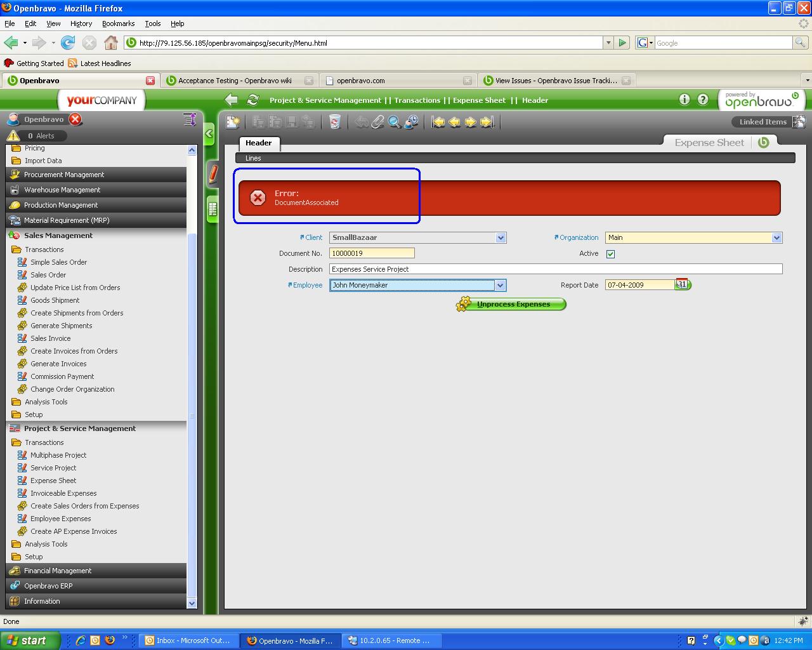Screen dimensions: 812x650
Task: Click the Delete record trash icon
Action: point(334,122)
